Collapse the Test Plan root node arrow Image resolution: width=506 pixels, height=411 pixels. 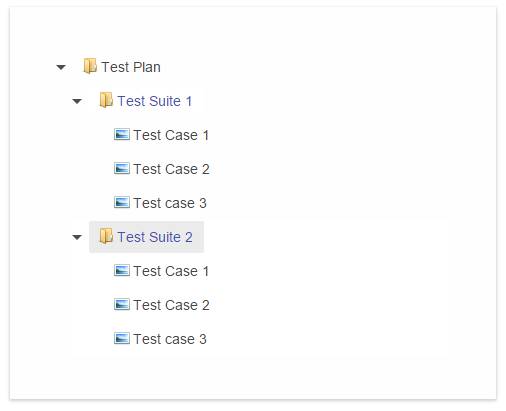[x=61, y=67]
